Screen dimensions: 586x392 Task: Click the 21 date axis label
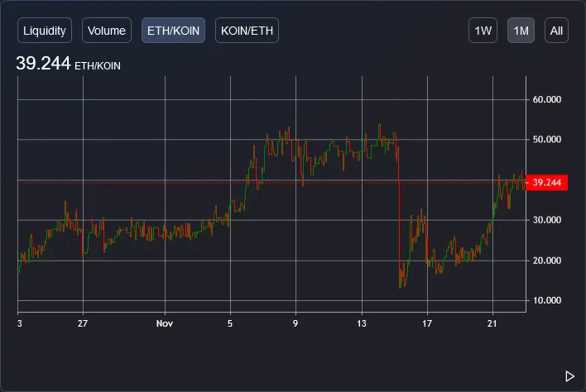492,323
